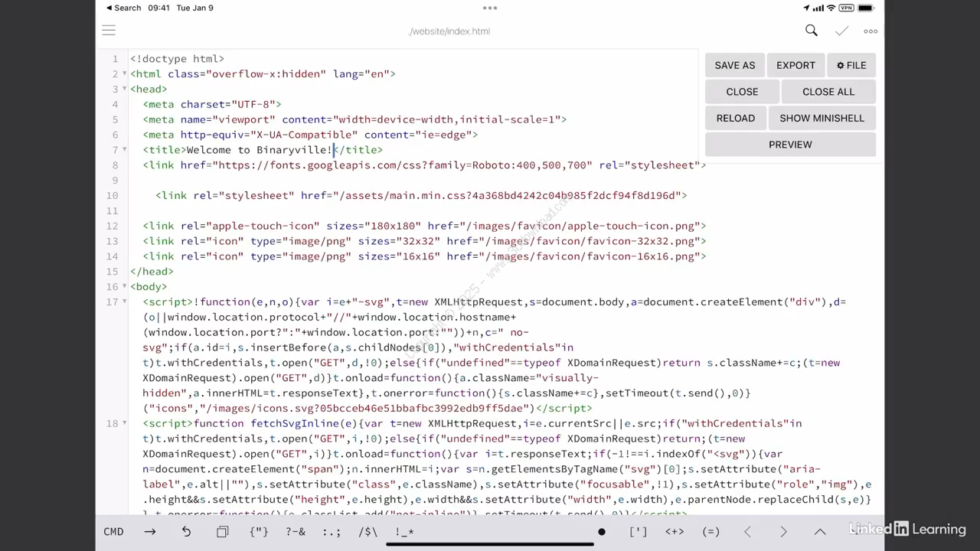Click EXPORT button
Viewport: 980px width, 551px height.
(x=795, y=65)
